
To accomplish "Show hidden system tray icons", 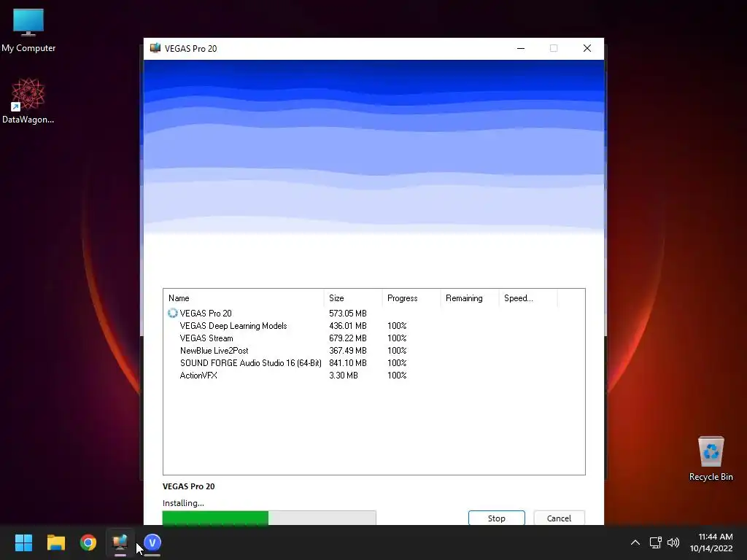I will pos(635,542).
